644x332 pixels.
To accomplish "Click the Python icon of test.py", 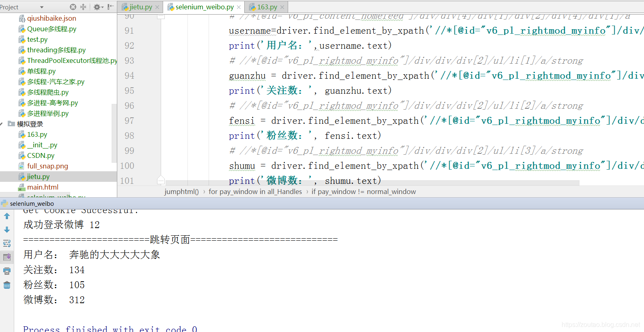I will (x=22, y=39).
